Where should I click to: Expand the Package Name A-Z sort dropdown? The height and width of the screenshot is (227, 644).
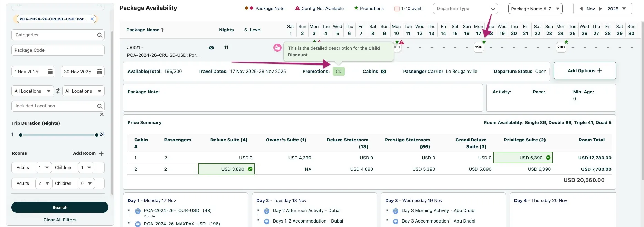pos(535,9)
